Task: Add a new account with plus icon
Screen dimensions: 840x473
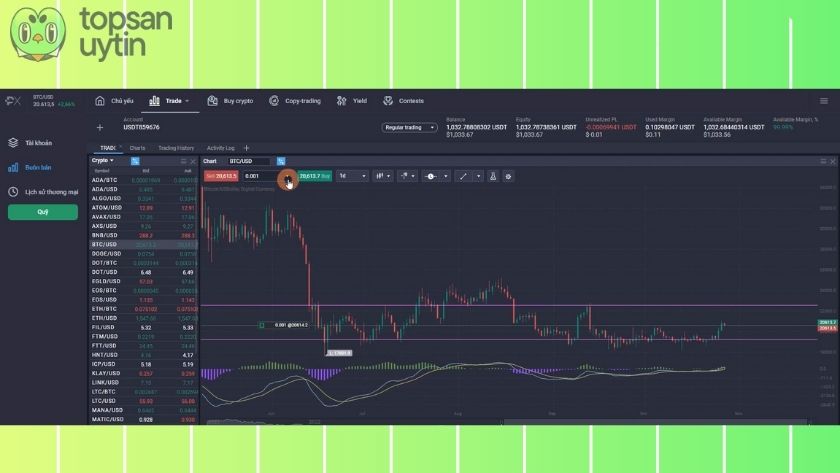Action: click(99, 128)
